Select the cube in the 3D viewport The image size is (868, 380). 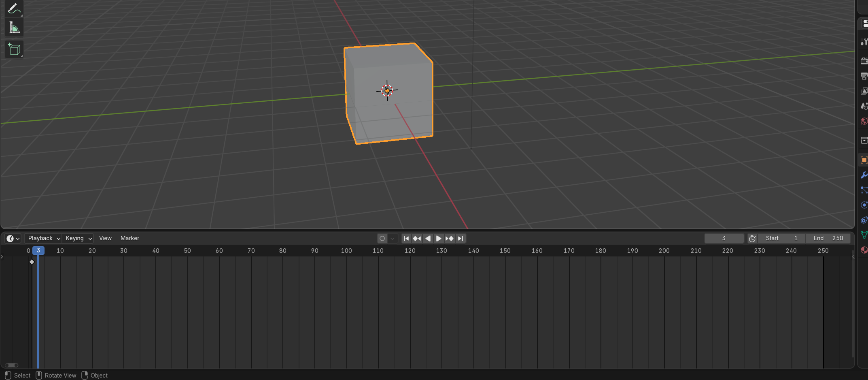coord(388,93)
